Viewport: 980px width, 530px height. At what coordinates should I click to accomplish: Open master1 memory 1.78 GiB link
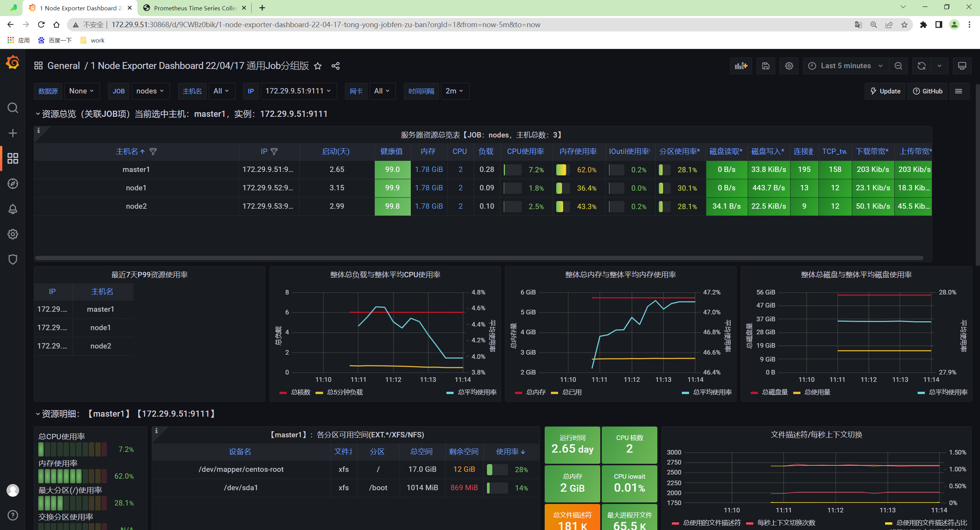coord(429,170)
